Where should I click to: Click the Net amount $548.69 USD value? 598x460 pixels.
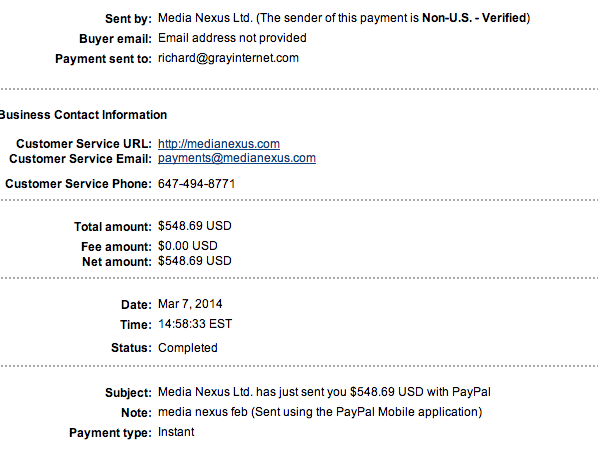tap(195, 261)
